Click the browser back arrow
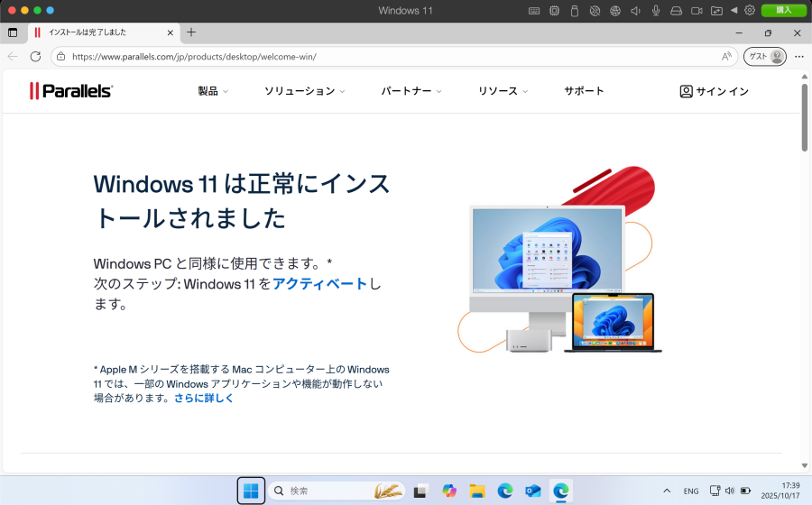This screenshot has height=505, width=812. coord(13,57)
